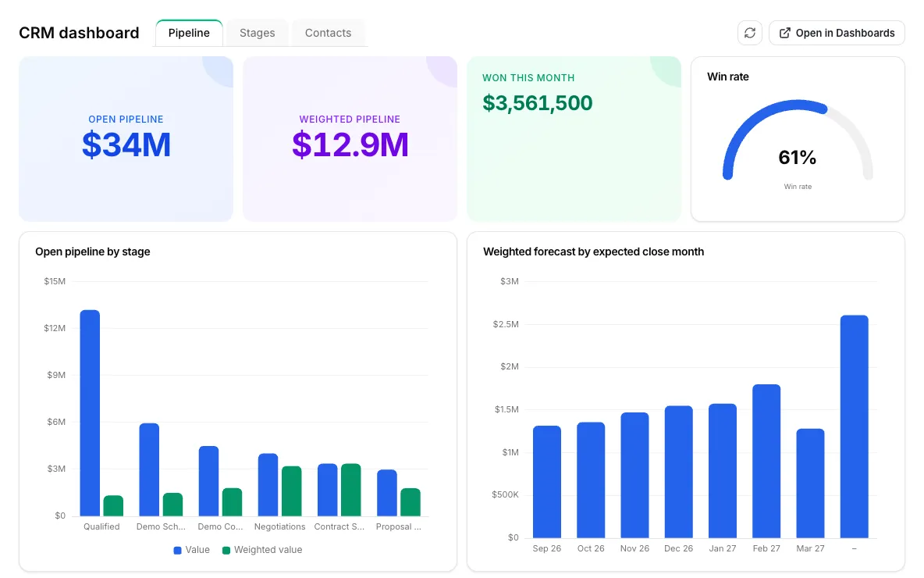Viewport: 924px width, 578px height.
Task: Click the blue Proposal ... value bar
Action: tap(387, 493)
